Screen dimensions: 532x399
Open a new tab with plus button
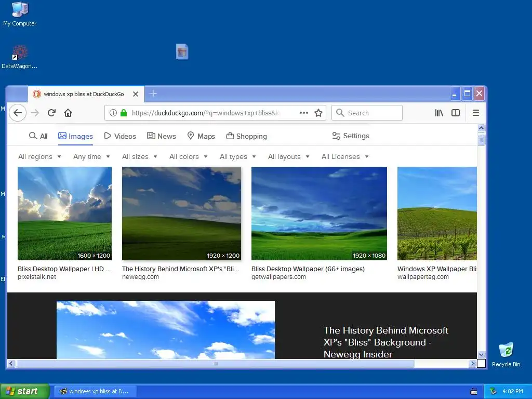point(153,94)
